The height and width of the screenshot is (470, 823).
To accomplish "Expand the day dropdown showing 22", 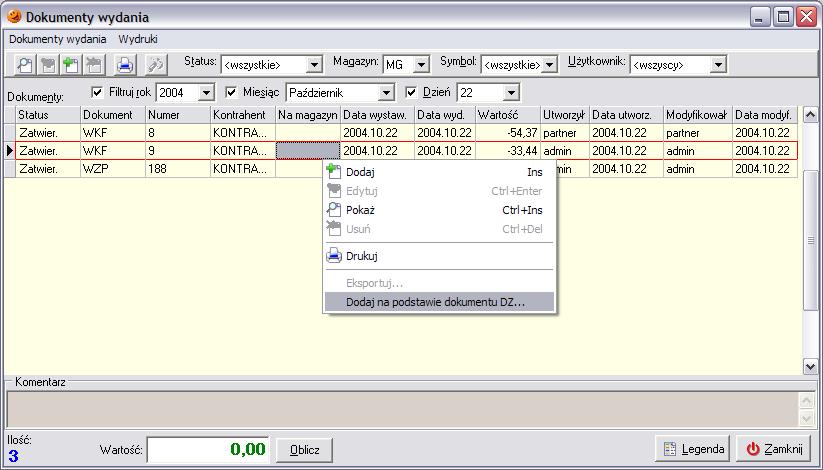I will click(511, 93).
